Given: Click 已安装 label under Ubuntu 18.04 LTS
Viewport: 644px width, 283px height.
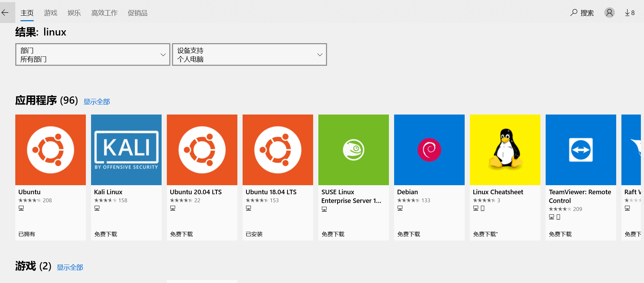Looking at the screenshot, I should tap(254, 234).
